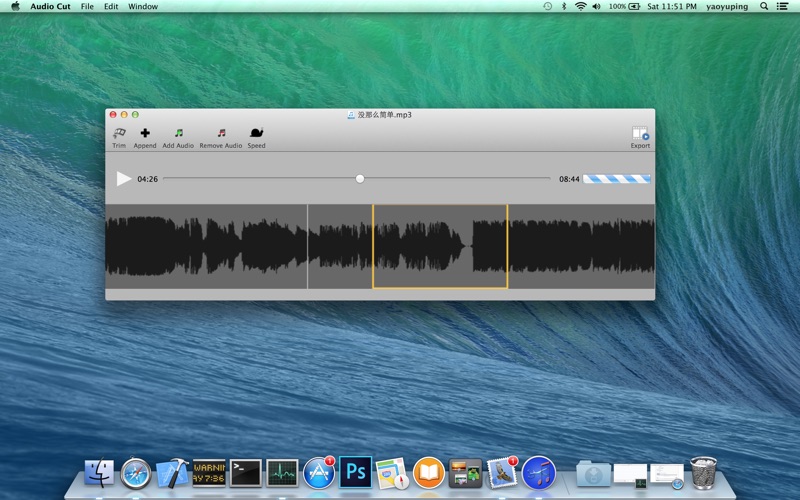
Task: Open Terminal from the Dock
Action: click(x=245, y=472)
